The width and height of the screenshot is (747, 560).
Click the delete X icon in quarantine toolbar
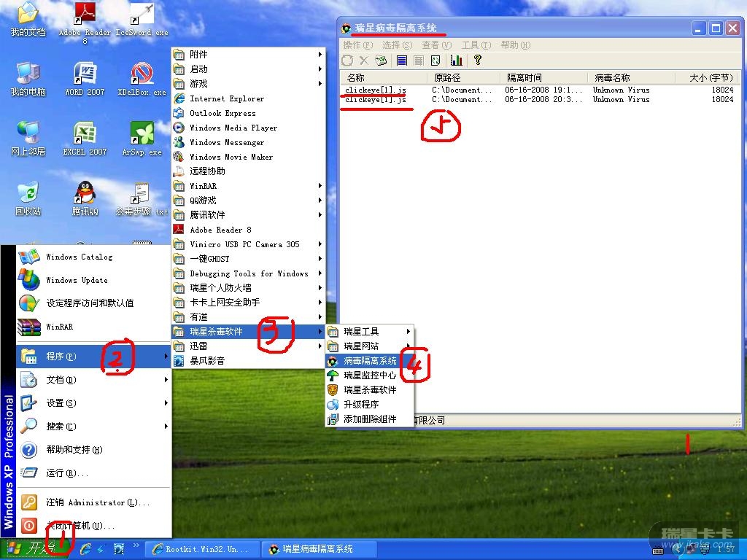364,61
